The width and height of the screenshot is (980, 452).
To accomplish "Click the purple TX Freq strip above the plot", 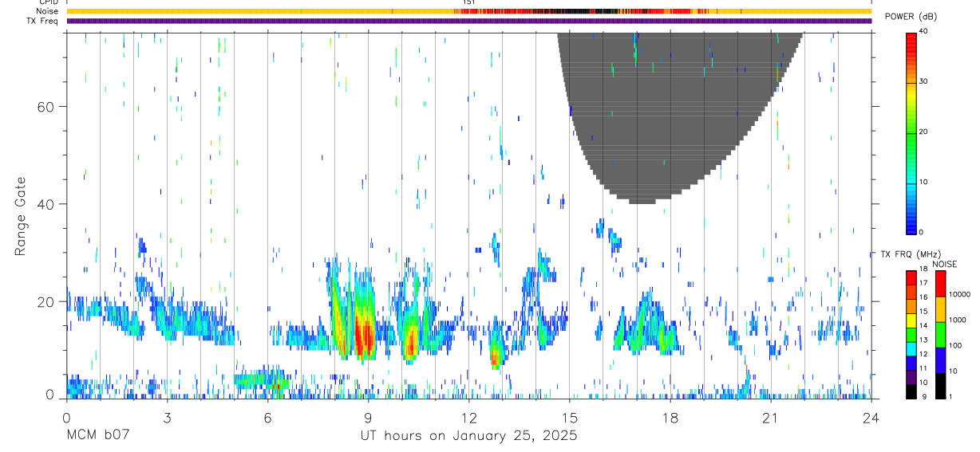I will click(468, 21).
